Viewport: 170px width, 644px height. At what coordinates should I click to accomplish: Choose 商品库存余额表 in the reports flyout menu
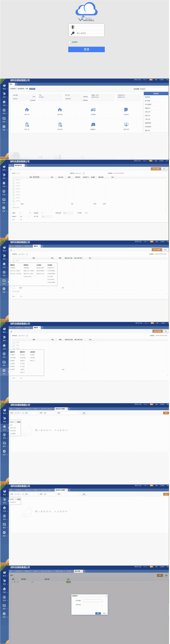pos(40,268)
